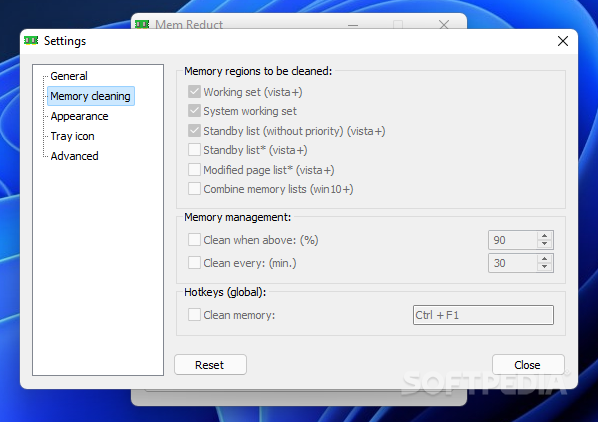The image size is (598, 422).
Task: Enable Modified page list* (vista+)
Action: click(194, 170)
